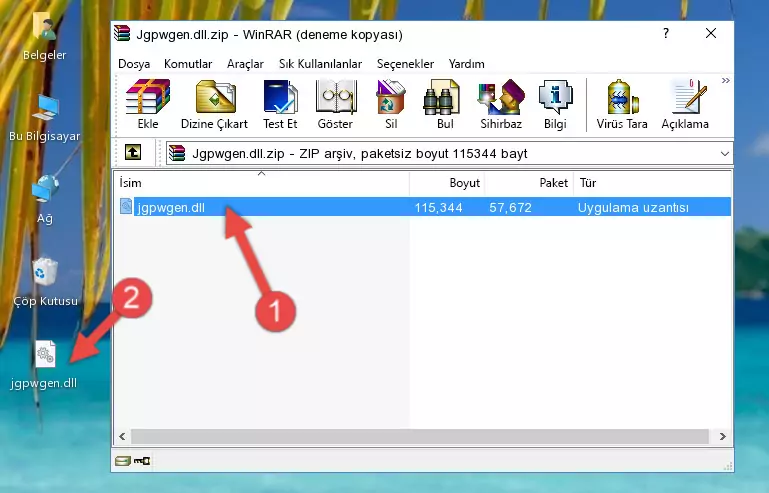769x493 pixels.
Task: Click the horizontal scrollbar left arrow
Action: (x=123, y=436)
